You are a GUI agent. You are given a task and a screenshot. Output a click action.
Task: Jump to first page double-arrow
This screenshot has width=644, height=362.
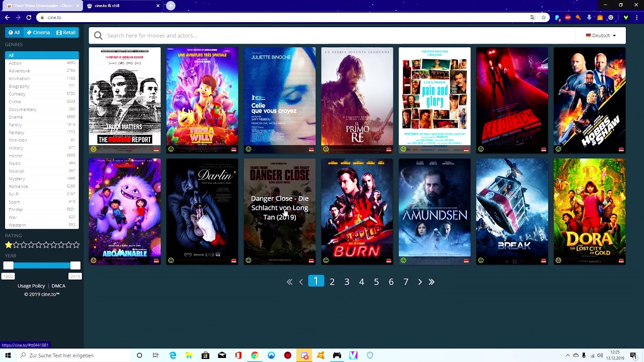point(289,282)
